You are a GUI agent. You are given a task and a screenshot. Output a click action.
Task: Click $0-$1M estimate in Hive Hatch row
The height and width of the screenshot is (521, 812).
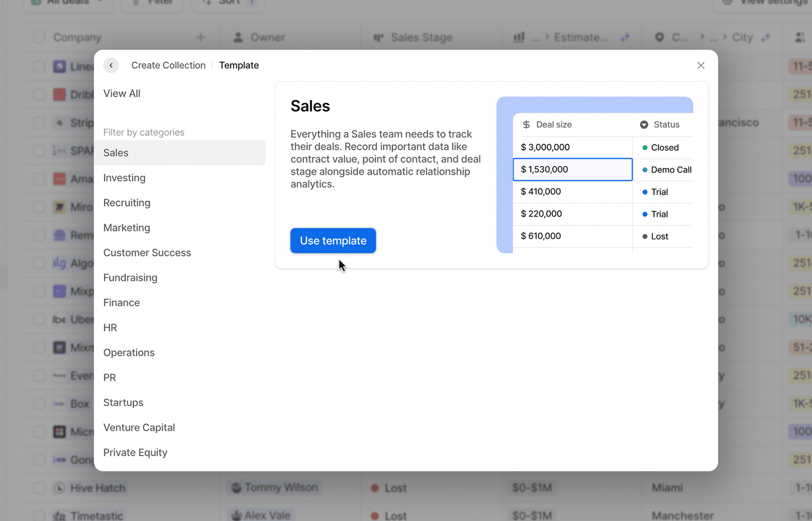pos(532,488)
